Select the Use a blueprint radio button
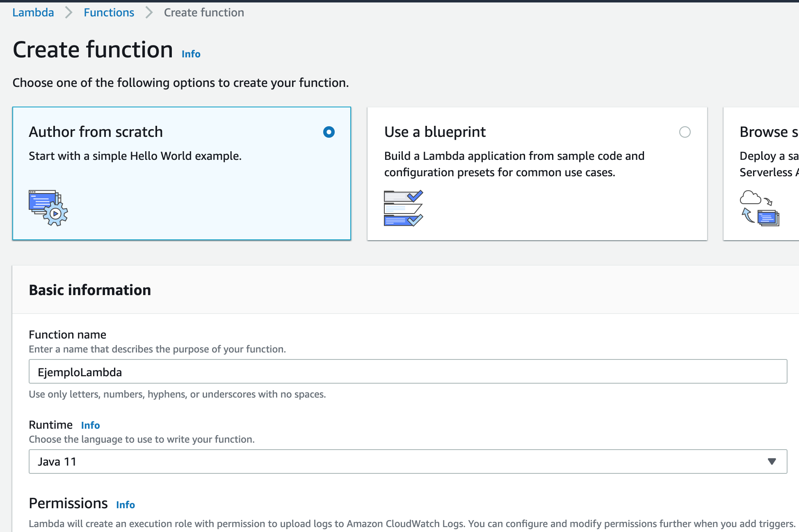The height and width of the screenshot is (532, 799). 685,132
